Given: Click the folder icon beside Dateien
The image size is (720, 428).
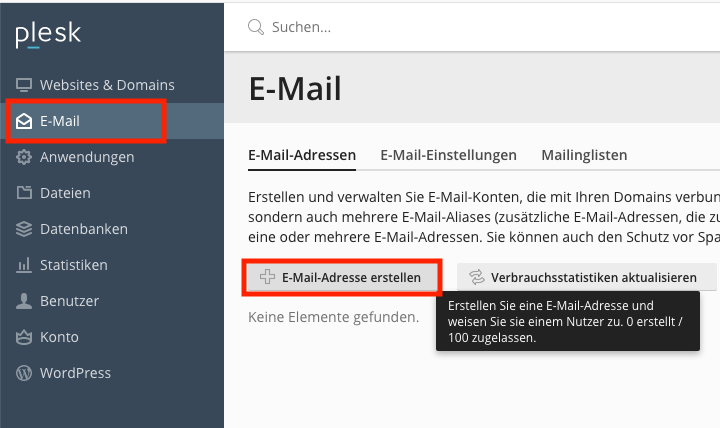Looking at the screenshot, I should pyautogui.click(x=24, y=193).
